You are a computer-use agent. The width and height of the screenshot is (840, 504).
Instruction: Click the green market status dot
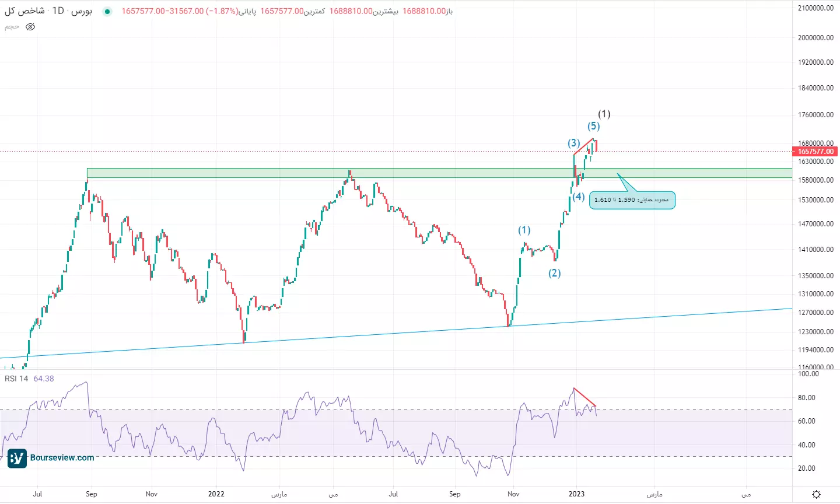107,12
